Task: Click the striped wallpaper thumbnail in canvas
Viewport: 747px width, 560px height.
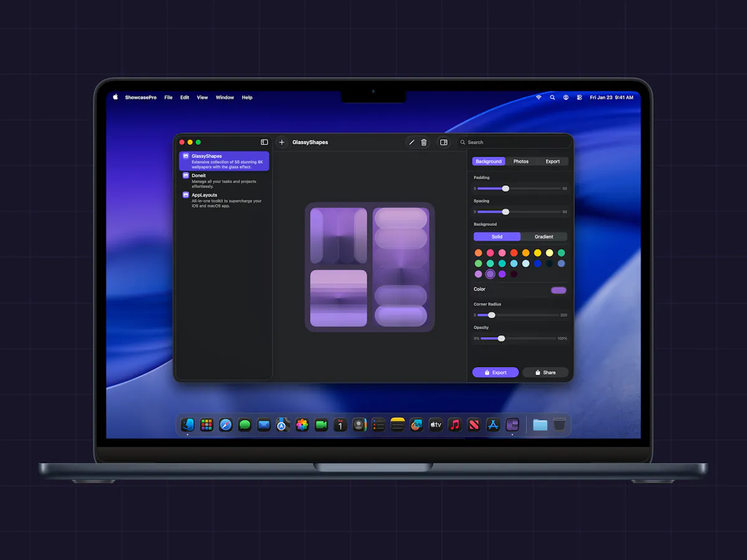Action: click(x=339, y=298)
